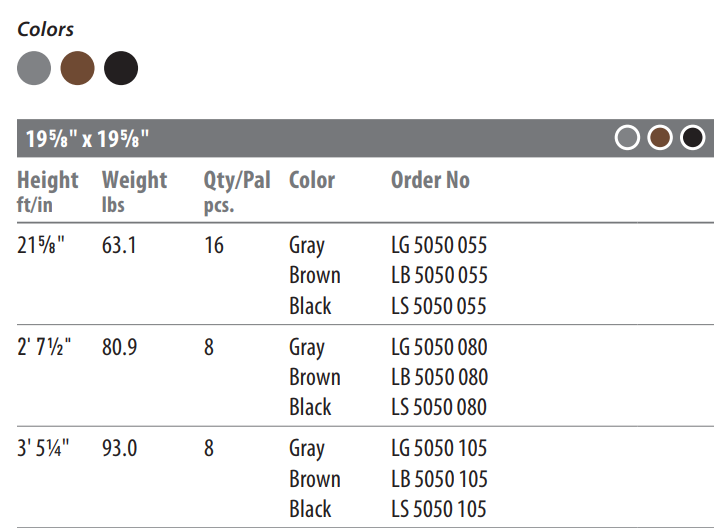Viewport: 715px width, 528px height.
Task: Click the gray circle in header bar
Action: 627,138
